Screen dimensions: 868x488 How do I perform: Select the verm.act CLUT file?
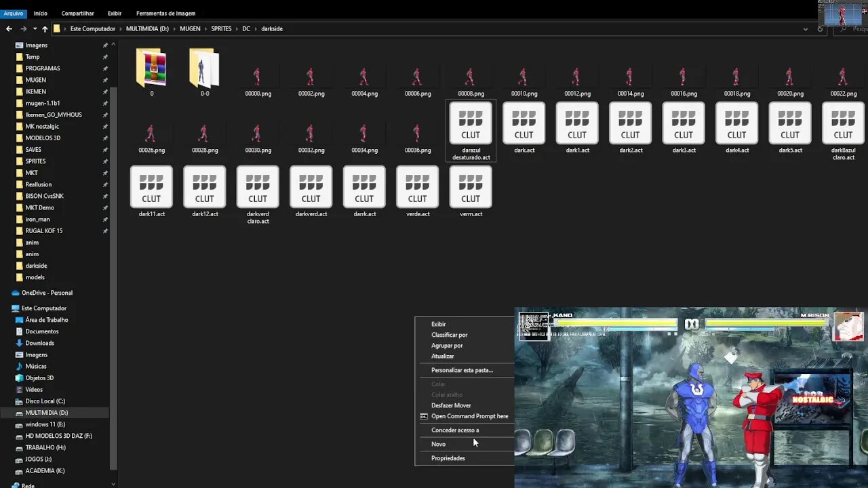pos(471,191)
